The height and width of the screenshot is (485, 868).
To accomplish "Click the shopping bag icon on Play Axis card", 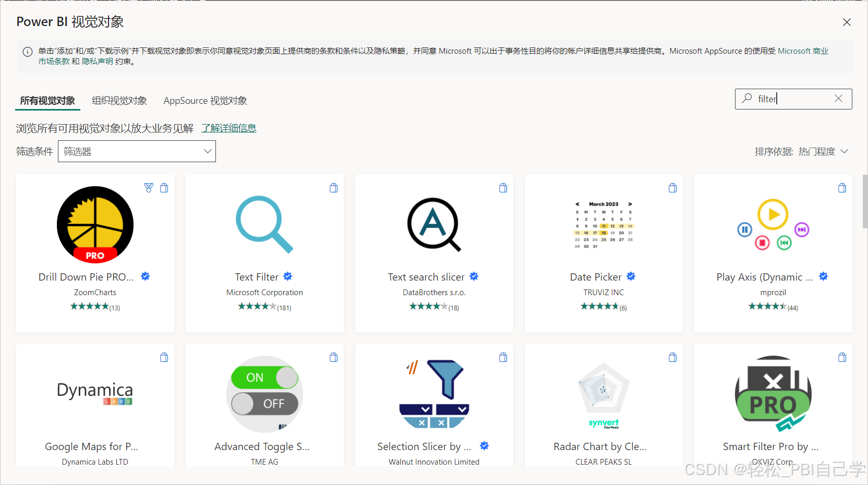I will click(x=842, y=188).
